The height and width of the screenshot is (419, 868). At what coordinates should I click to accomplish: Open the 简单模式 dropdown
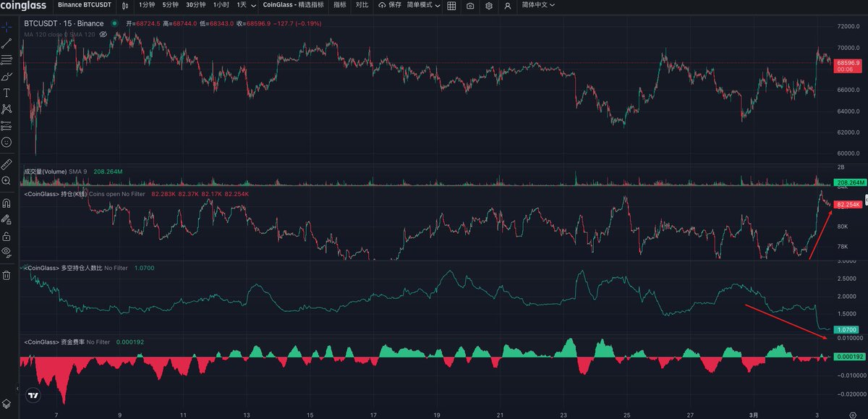[423, 5]
